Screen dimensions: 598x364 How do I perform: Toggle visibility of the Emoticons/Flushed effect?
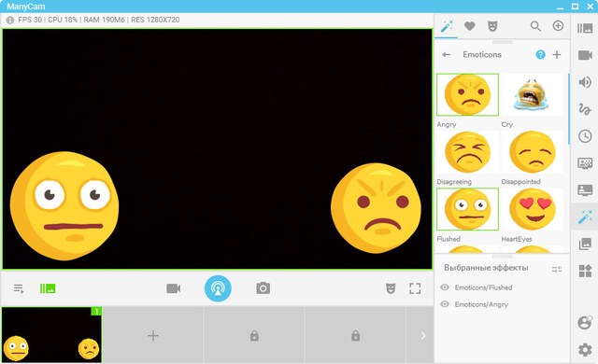click(445, 287)
